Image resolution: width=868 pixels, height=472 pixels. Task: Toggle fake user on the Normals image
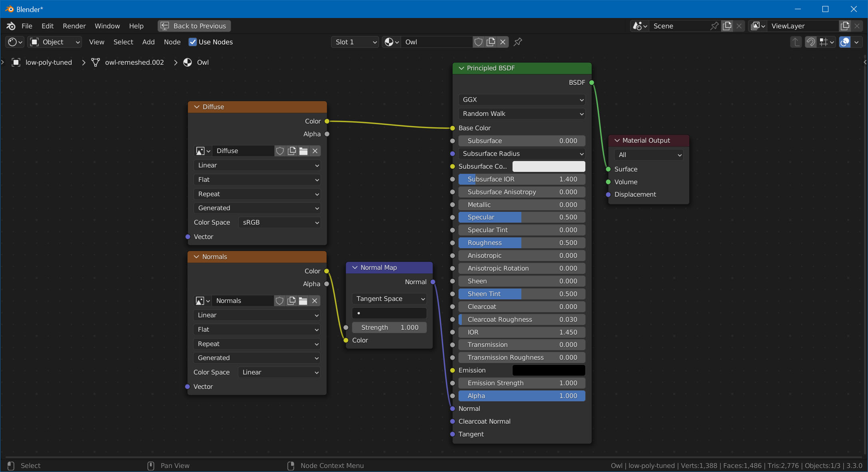pos(279,301)
